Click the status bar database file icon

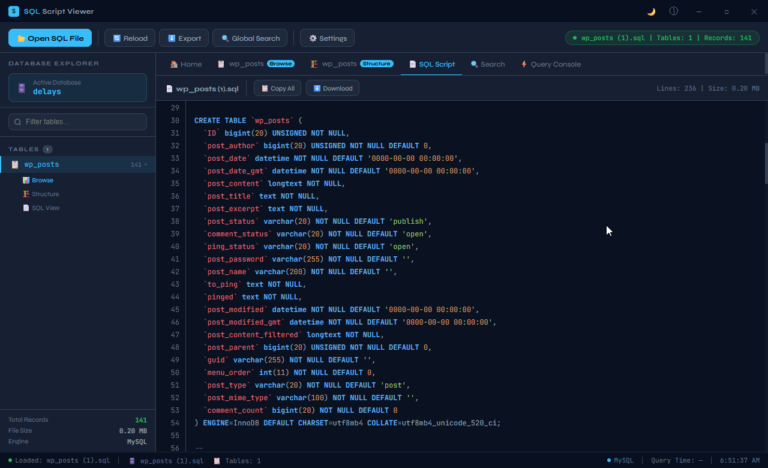[132, 461]
